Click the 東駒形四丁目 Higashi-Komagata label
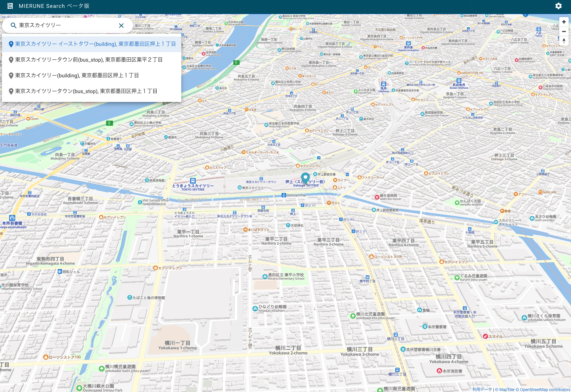The image size is (571, 392). tap(50, 261)
